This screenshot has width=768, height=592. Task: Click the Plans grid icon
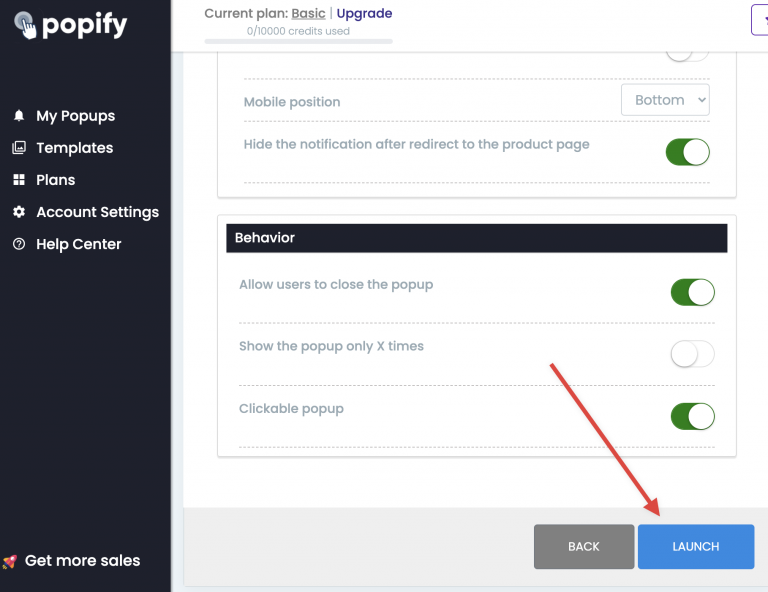(x=19, y=180)
